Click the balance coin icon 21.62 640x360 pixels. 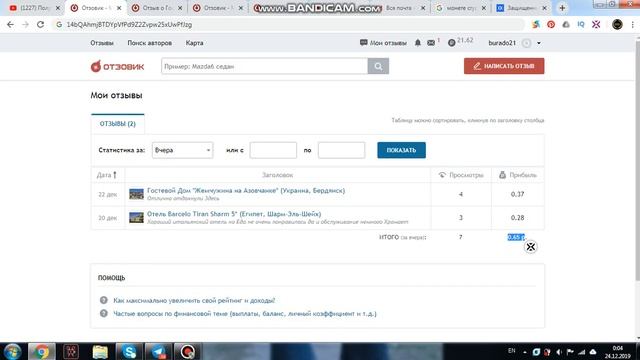tap(451, 42)
